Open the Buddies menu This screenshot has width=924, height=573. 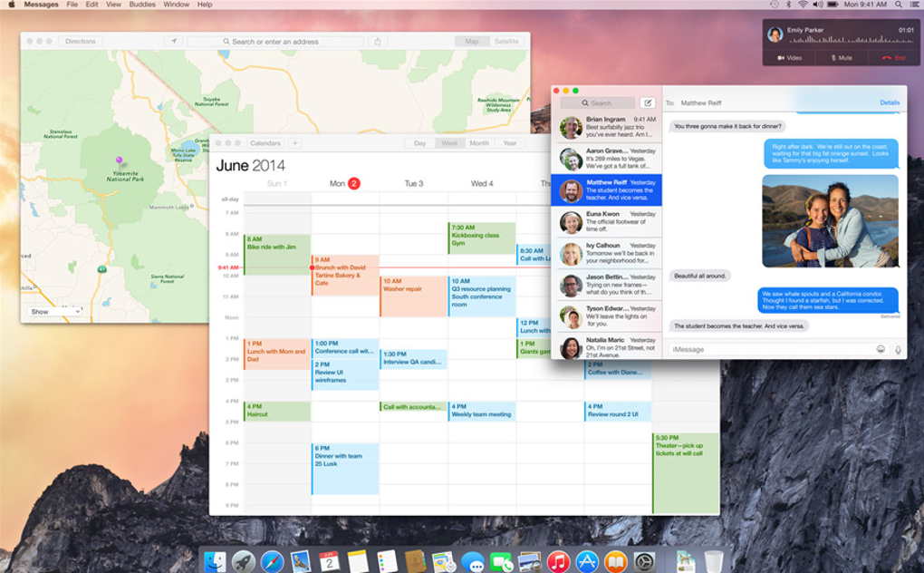click(x=142, y=5)
